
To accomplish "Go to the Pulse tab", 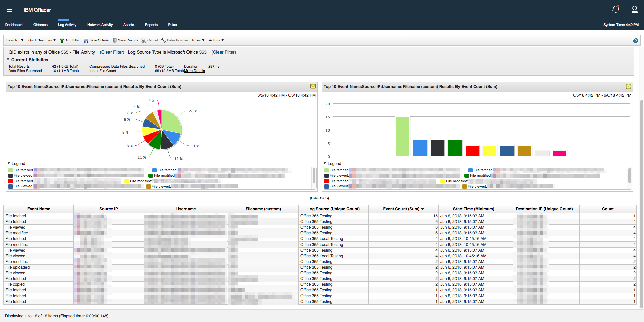I will pyautogui.click(x=172, y=25).
